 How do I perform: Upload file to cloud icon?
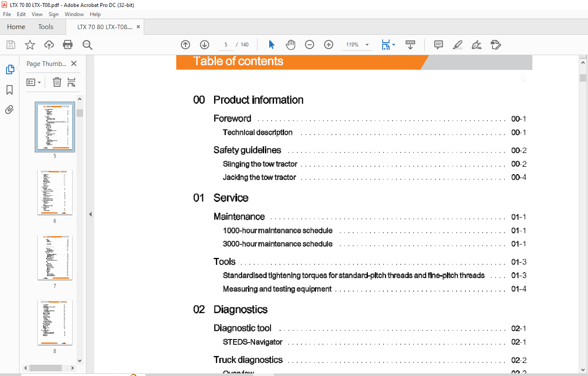(49, 45)
